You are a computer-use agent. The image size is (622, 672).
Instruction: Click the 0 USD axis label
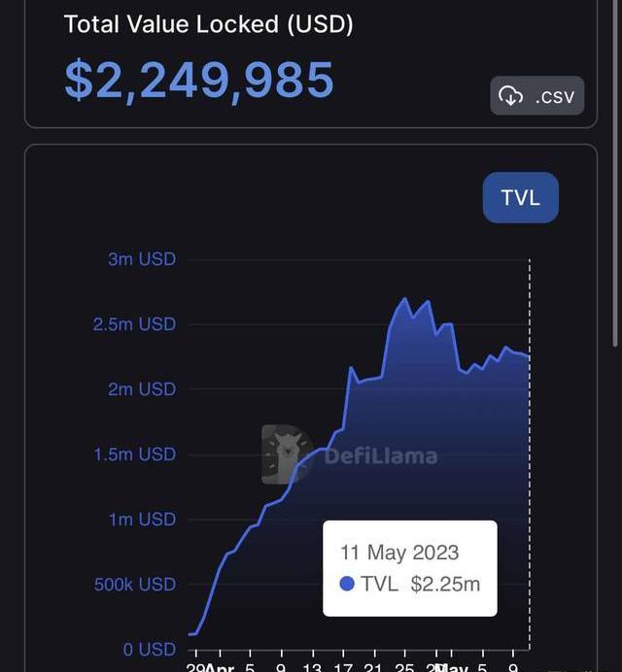[x=150, y=649]
